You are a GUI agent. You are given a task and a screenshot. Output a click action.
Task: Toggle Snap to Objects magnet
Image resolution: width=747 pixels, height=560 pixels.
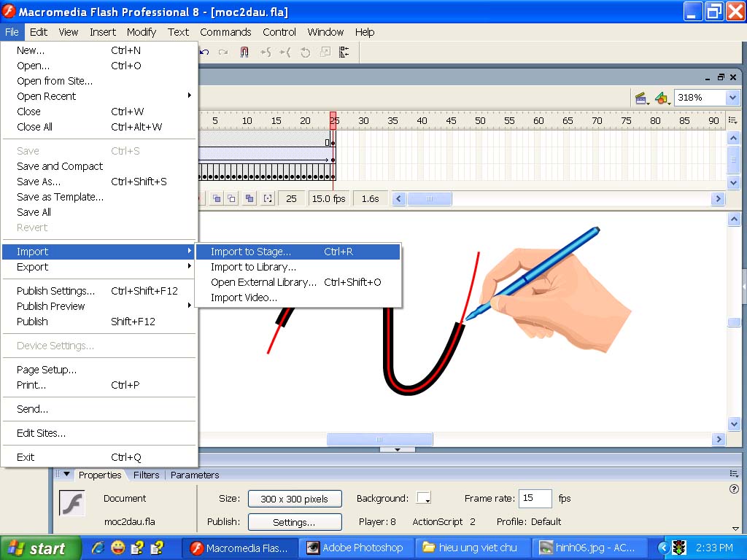click(x=244, y=52)
